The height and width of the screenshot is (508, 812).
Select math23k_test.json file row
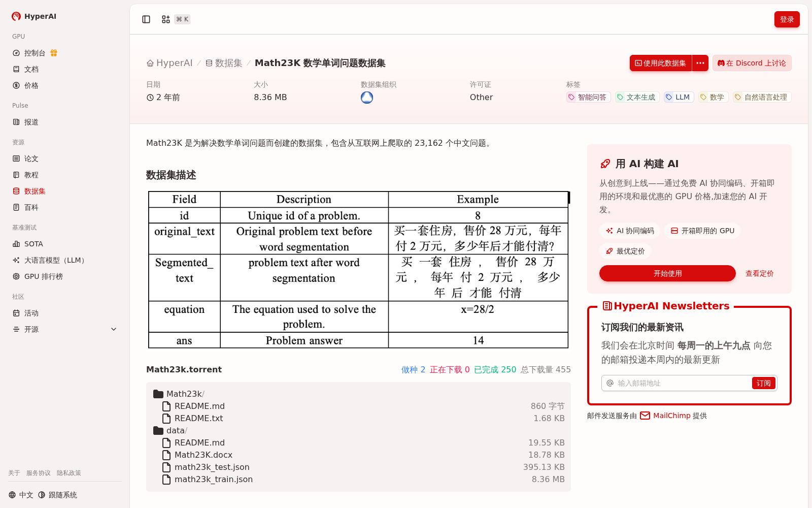[x=358, y=467]
